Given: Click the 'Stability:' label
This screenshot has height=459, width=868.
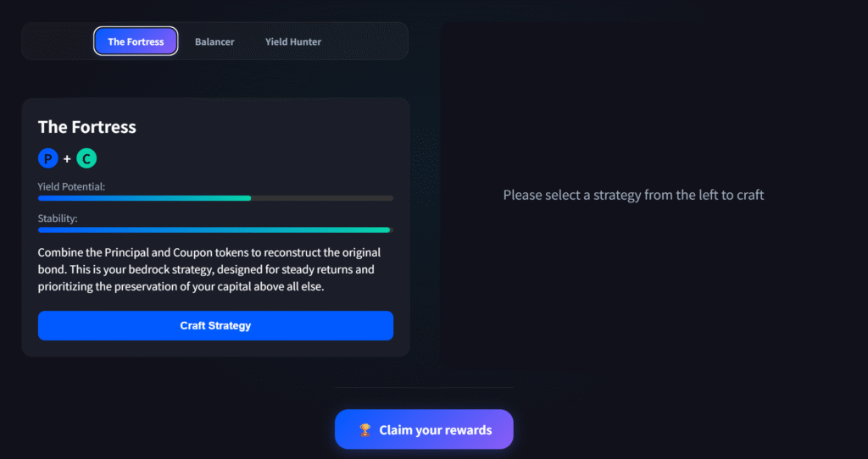Looking at the screenshot, I should click(58, 218).
